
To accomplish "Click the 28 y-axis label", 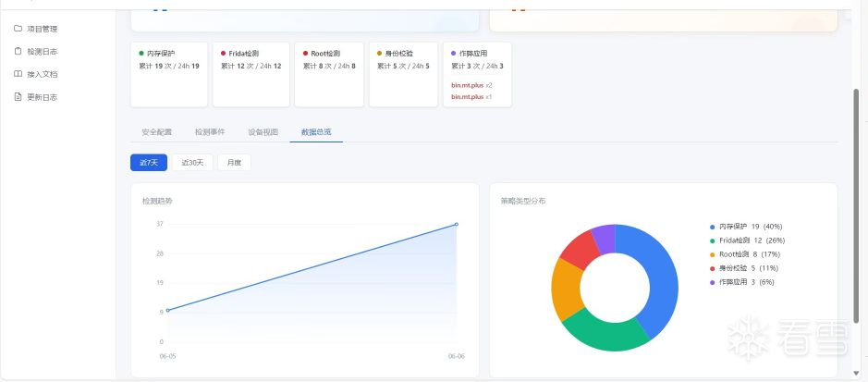I will point(159,253).
